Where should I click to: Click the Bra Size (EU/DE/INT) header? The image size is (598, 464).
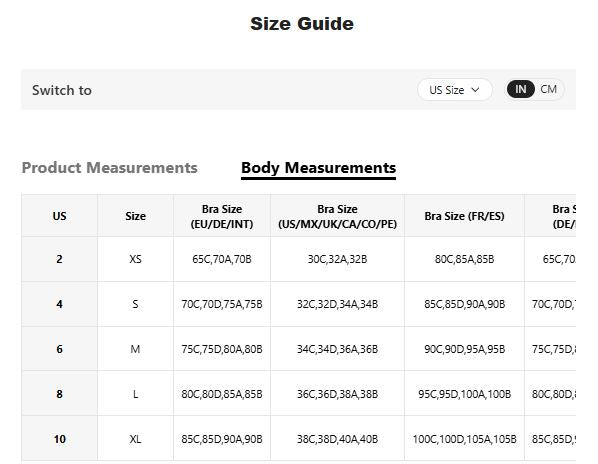(222, 216)
